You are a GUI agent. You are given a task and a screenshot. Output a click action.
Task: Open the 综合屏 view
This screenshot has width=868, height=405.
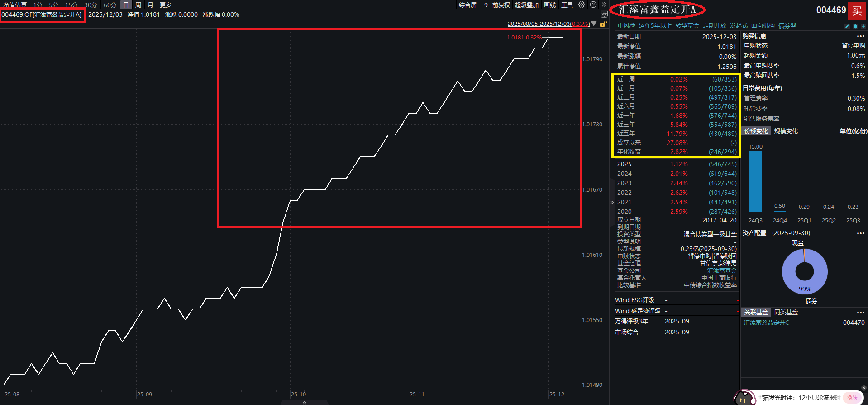coord(467,5)
